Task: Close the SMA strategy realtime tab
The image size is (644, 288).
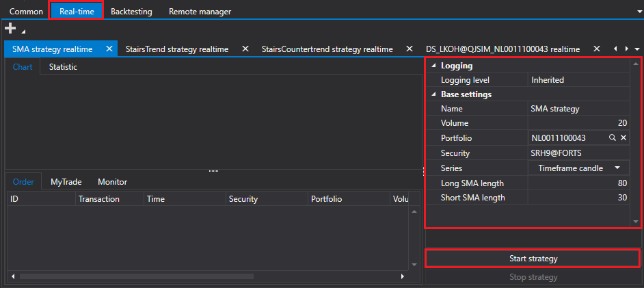Action: tap(109, 49)
